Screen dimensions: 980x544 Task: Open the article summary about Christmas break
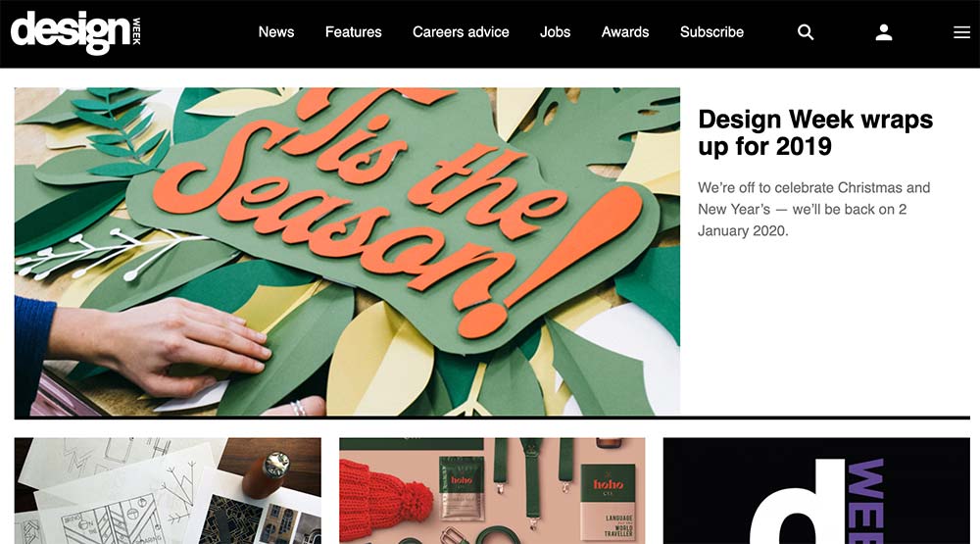click(813, 210)
